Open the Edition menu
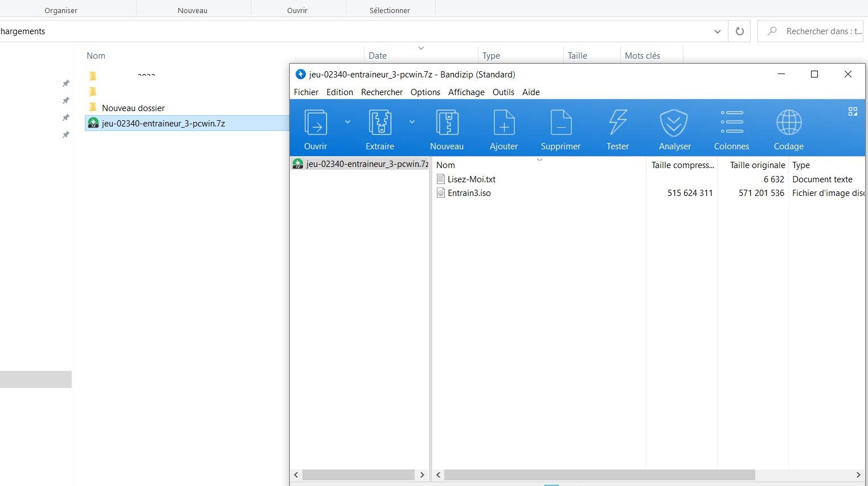The image size is (868, 486). click(339, 92)
